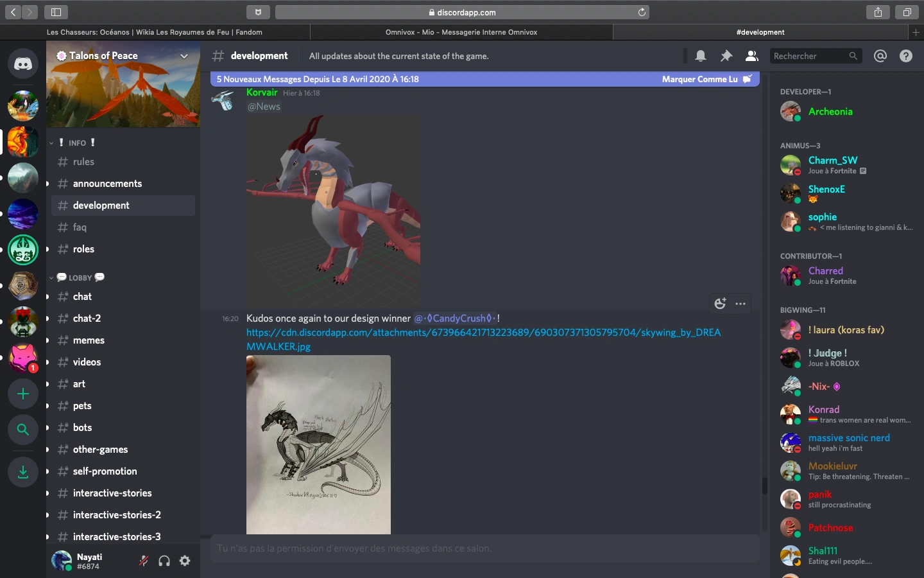Show pinned messages with pin icon

tap(726, 57)
